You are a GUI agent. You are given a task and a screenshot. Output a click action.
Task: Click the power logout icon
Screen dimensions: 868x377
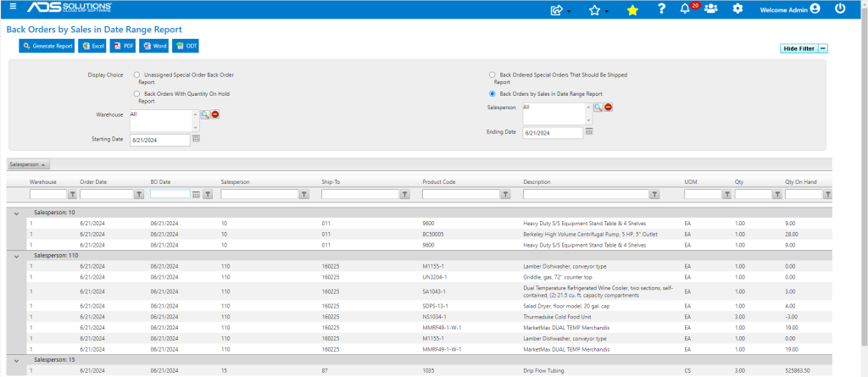[x=840, y=8]
